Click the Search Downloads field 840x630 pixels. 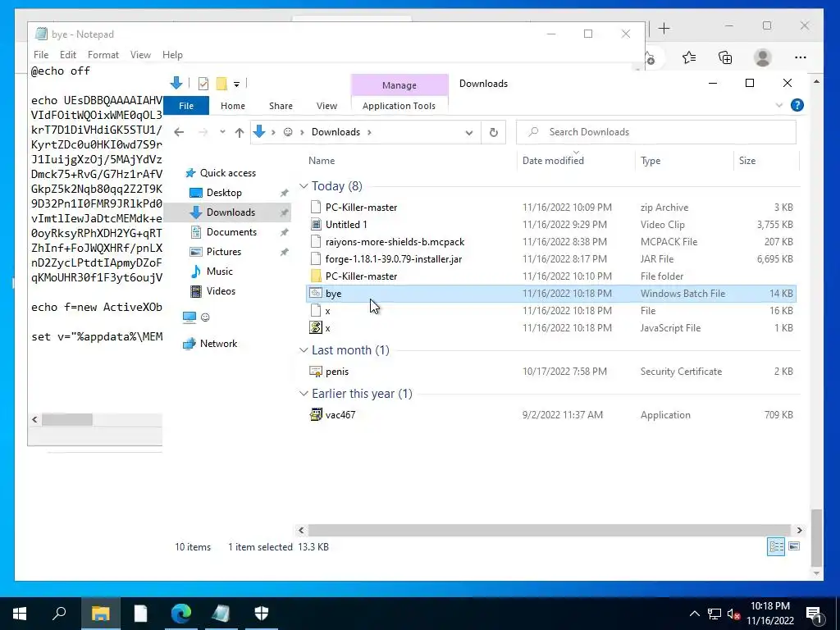tap(656, 132)
